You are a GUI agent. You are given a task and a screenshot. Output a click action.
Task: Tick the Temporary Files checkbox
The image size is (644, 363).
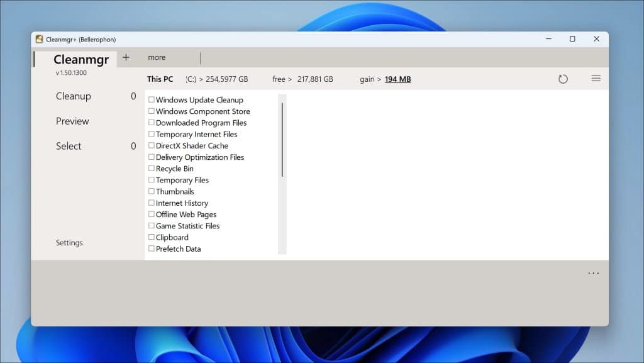(152, 180)
